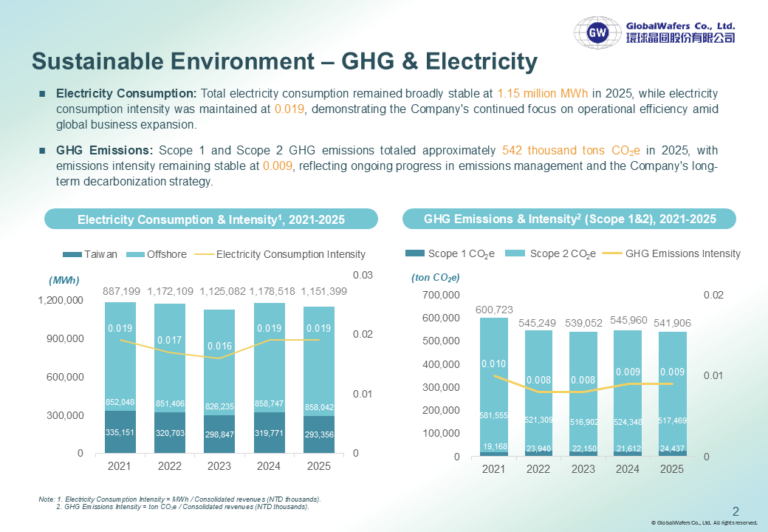The width and height of the screenshot is (768, 532).
Task: Click the Scope 2 CO2e legend swatch
Action: pos(515,253)
